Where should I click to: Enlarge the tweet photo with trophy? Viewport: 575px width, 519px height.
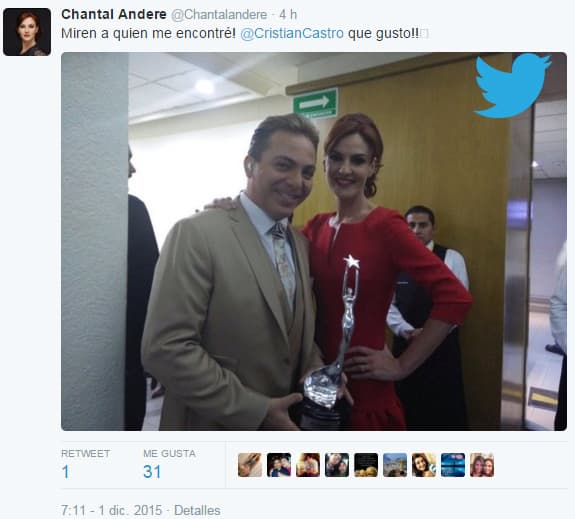314,241
